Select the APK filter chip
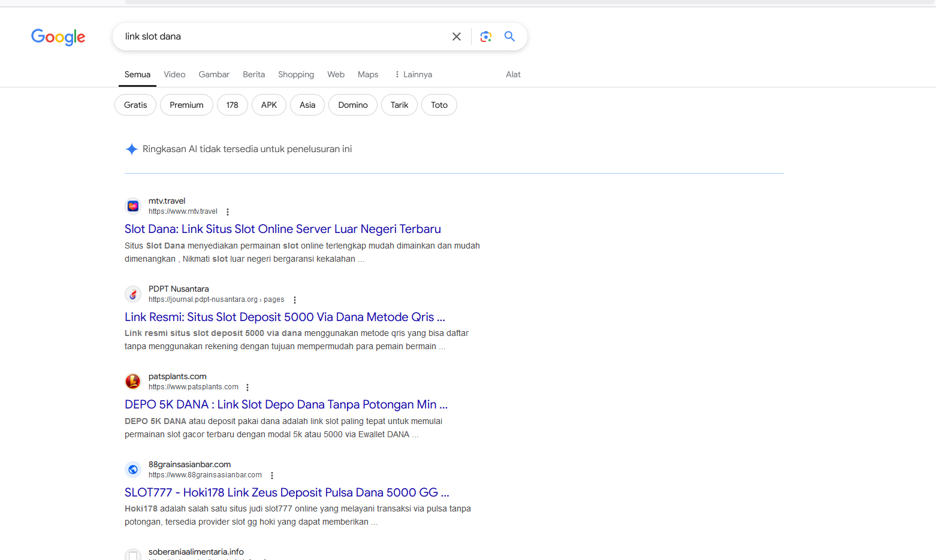Screen dimensions: 936x560 [269, 105]
